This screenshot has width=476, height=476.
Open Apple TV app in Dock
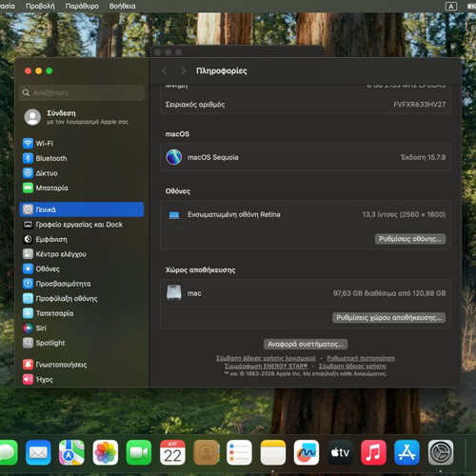click(340, 452)
